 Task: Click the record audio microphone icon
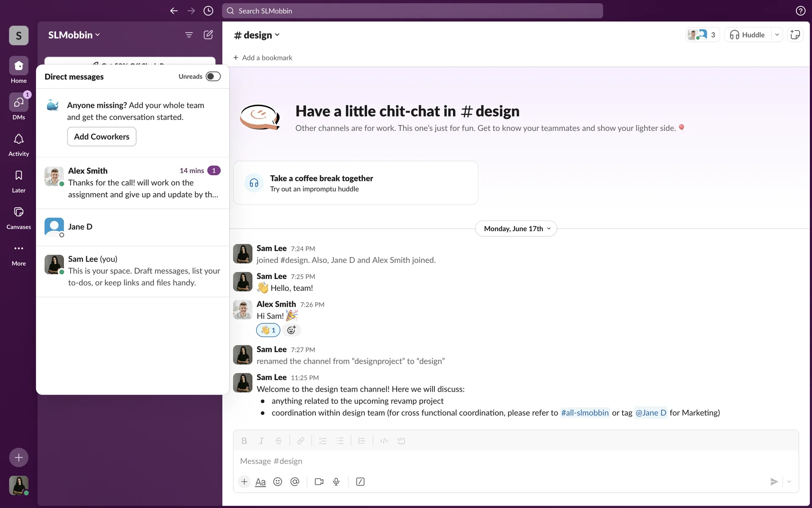pos(336,482)
